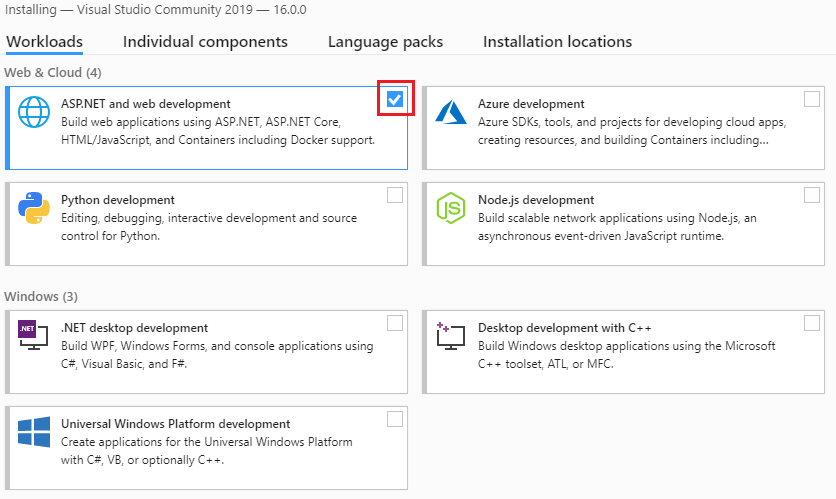This screenshot has height=499, width=836.
Task: Click the 'Build Windows desktop applications' description
Action: tap(626, 355)
